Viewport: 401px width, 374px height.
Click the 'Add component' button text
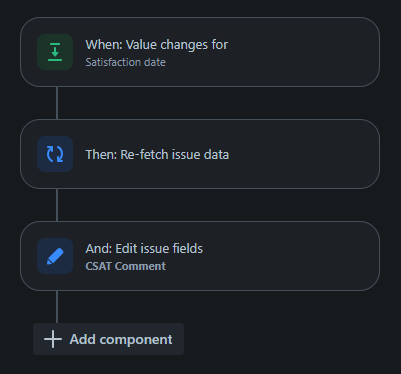click(121, 339)
